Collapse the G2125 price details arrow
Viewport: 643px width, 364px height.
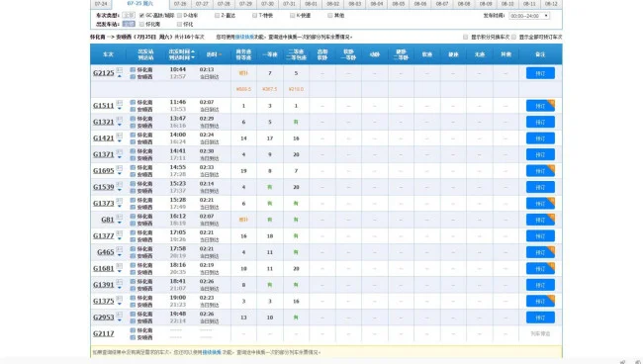pyautogui.click(x=120, y=76)
